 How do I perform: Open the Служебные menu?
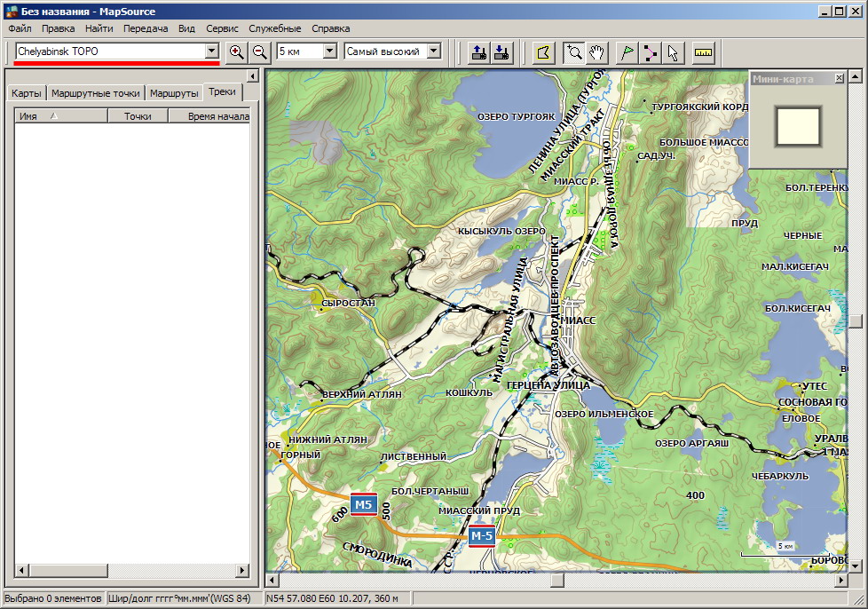(274, 28)
